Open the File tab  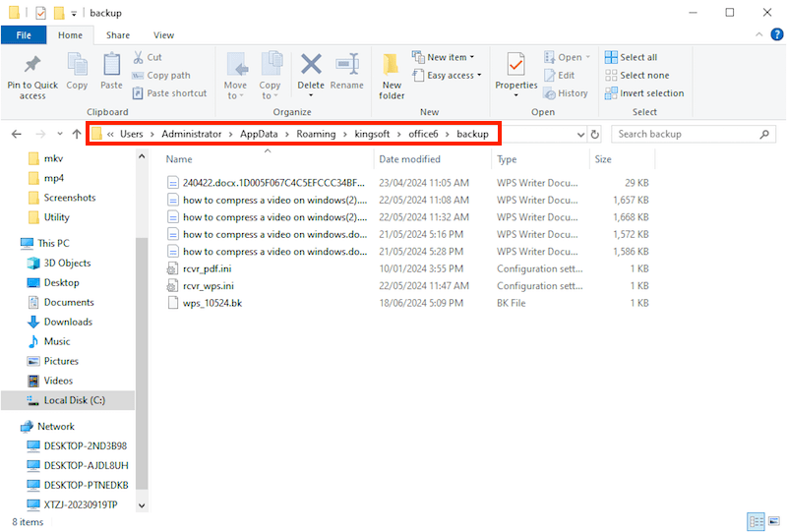tap(24, 35)
